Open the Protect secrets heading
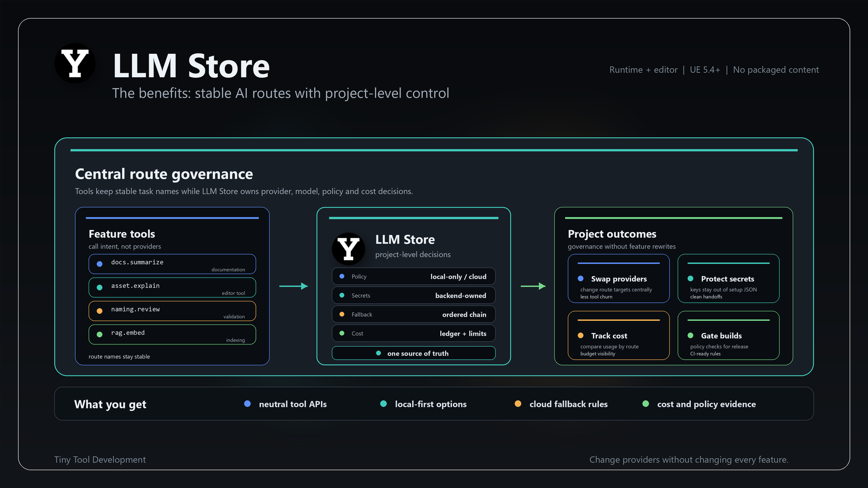Viewport: 868px width, 488px height. tap(727, 279)
